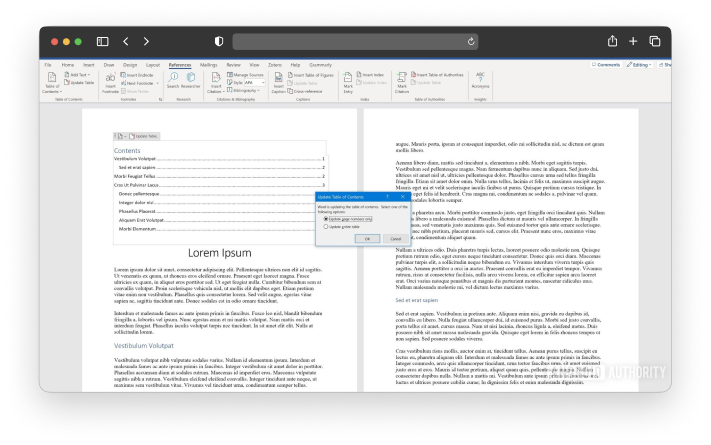This screenshot has height=445, width=711.
Task: Reload the page with the refresh icon
Action: pyautogui.click(x=471, y=42)
